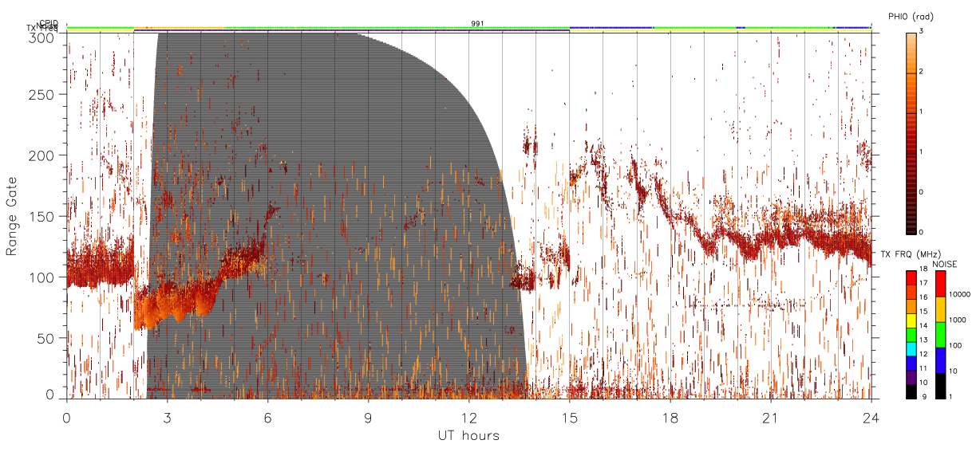
Task: Click x-axis tick label 24
Action: pos(871,418)
